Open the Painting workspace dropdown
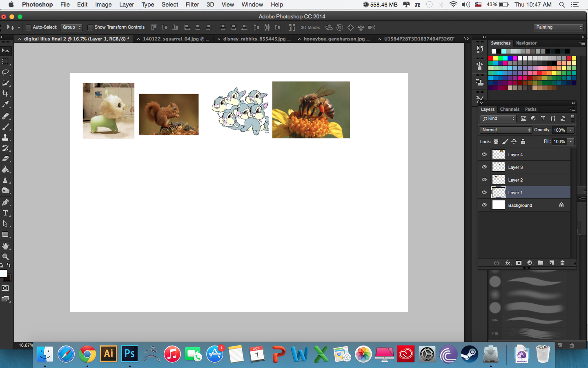Image resolution: width=588 pixels, height=368 pixels. coord(559,27)
